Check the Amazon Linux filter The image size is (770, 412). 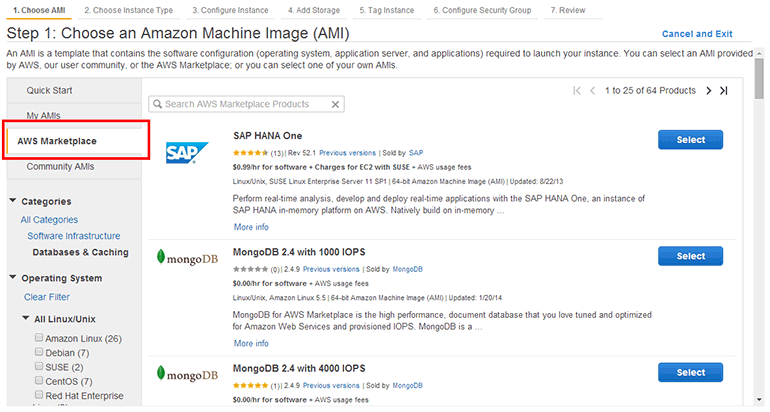[x=39, y=339]
